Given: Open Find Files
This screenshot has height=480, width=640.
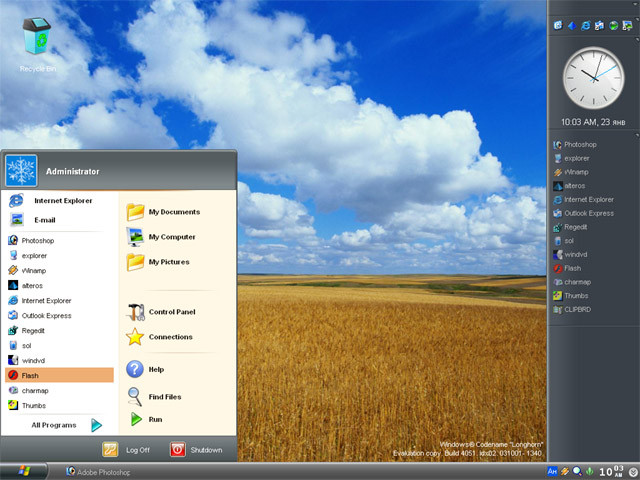Looking at the screenshot, I should coord(154,397).
